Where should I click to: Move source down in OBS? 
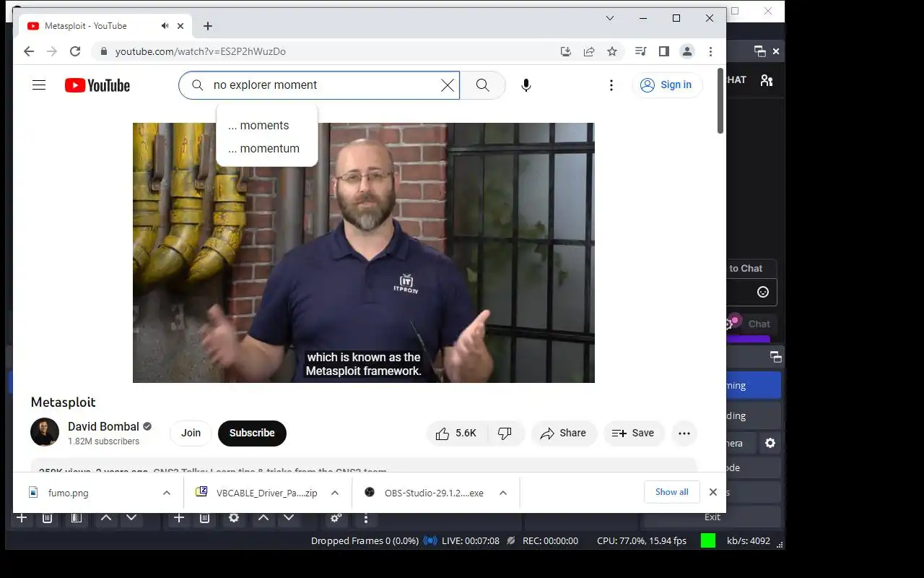[x=289, y=517]
